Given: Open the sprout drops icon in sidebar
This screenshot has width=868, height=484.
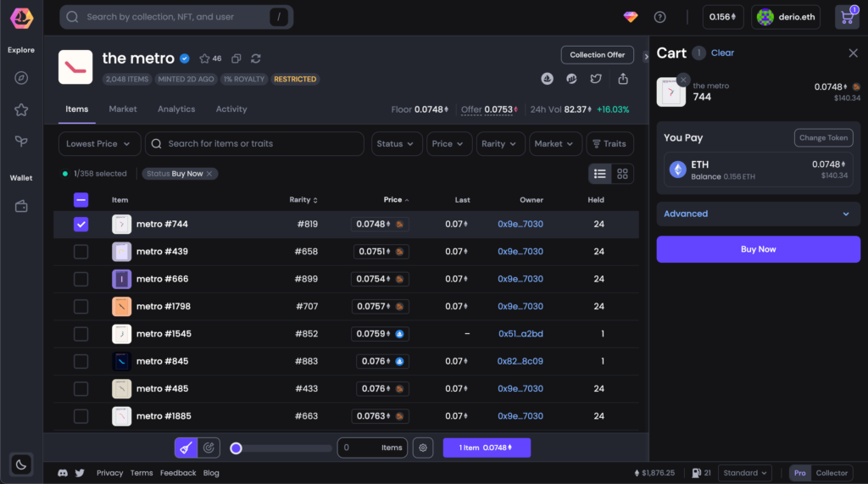Looking at the screenshot, I should pos(21,142).
